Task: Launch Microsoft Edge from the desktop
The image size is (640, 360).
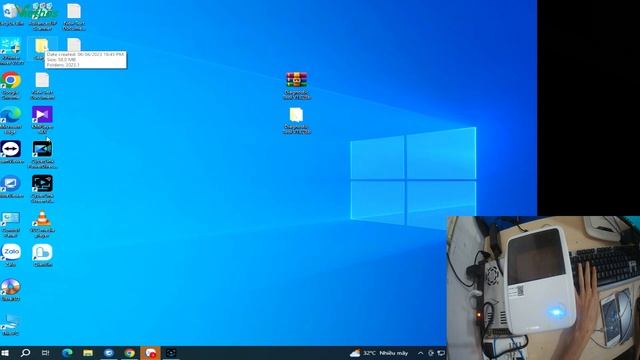Action: click(x=11, y=120)
